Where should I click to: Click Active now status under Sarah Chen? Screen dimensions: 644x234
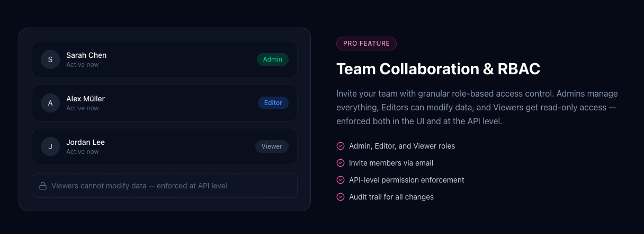click(83, 65)
